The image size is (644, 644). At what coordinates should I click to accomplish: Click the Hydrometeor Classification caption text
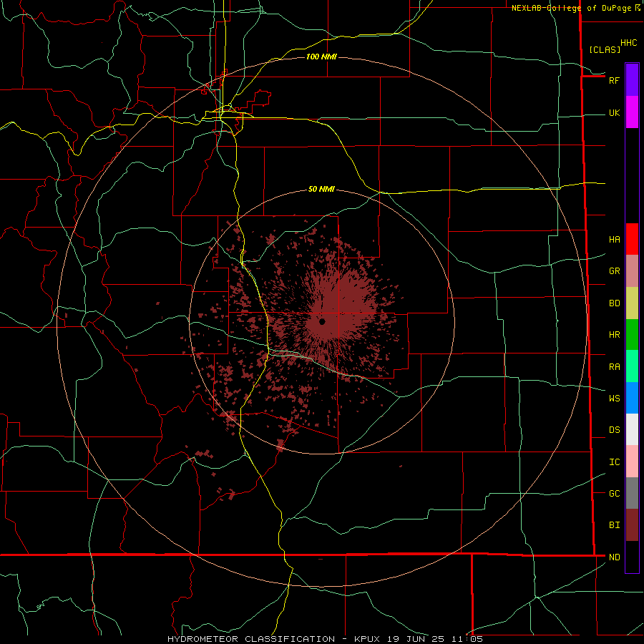[x=251, y=639]
